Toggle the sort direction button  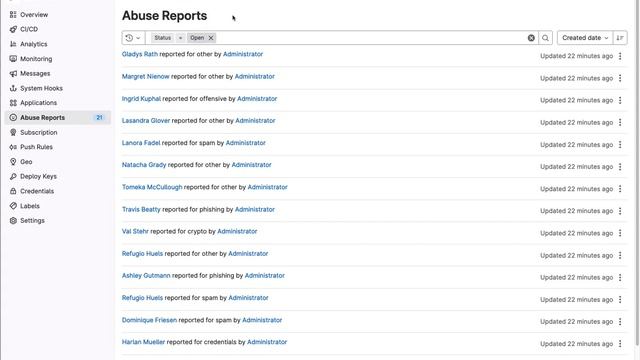click(x=620, y=38)
